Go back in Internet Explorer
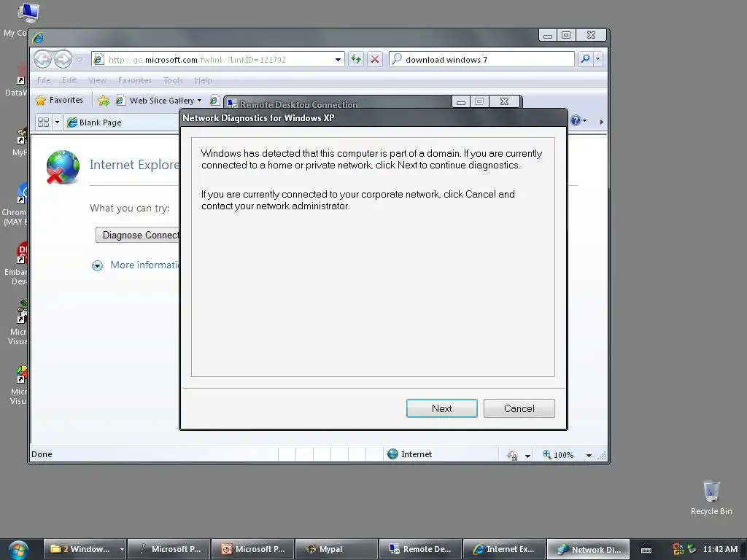This screenshot has height=560, width=747. pyautogui.click(x=43, y=60)
